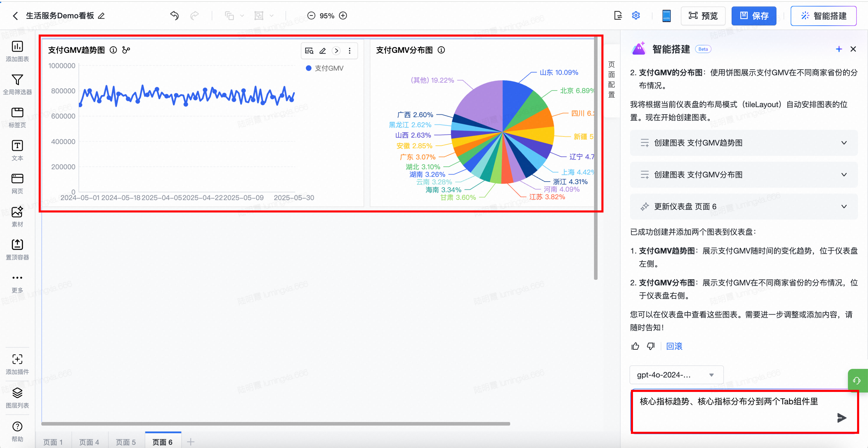Click the thumbs-up feedback icon

(635, 346)
